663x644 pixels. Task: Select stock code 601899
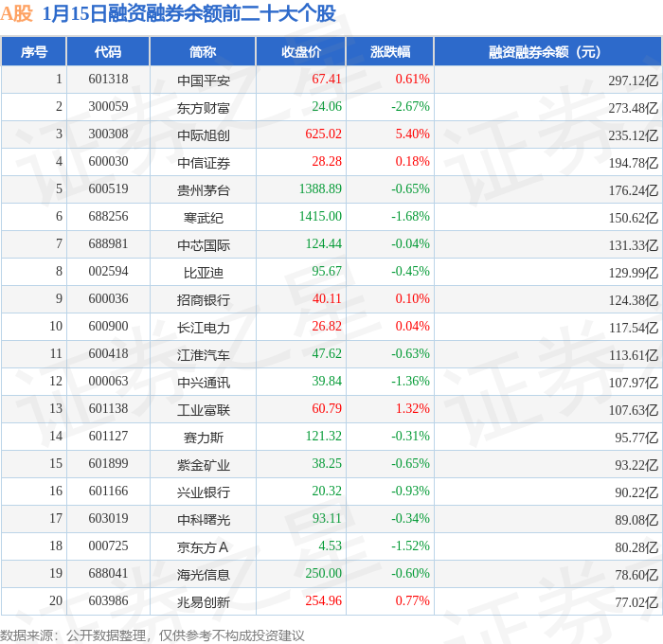(108, 464)
